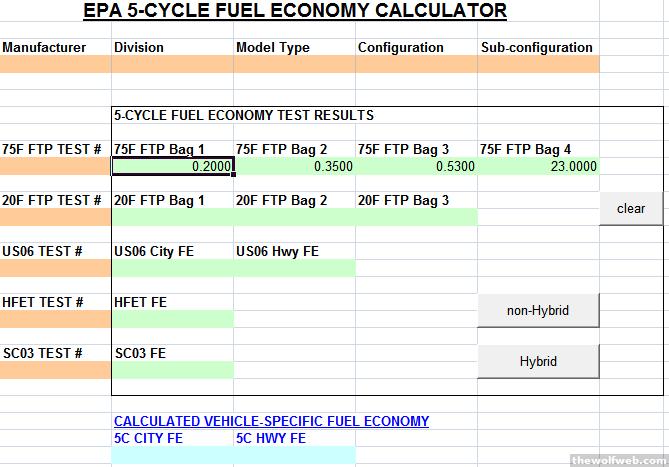Select the 20F FTP Bag 1 input cell
This screenshot has height=467, width=669.
pos(173,218)
